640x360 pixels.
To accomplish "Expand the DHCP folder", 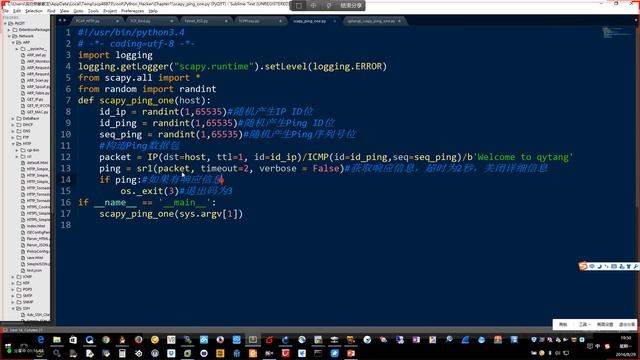I will pos(13,125).
